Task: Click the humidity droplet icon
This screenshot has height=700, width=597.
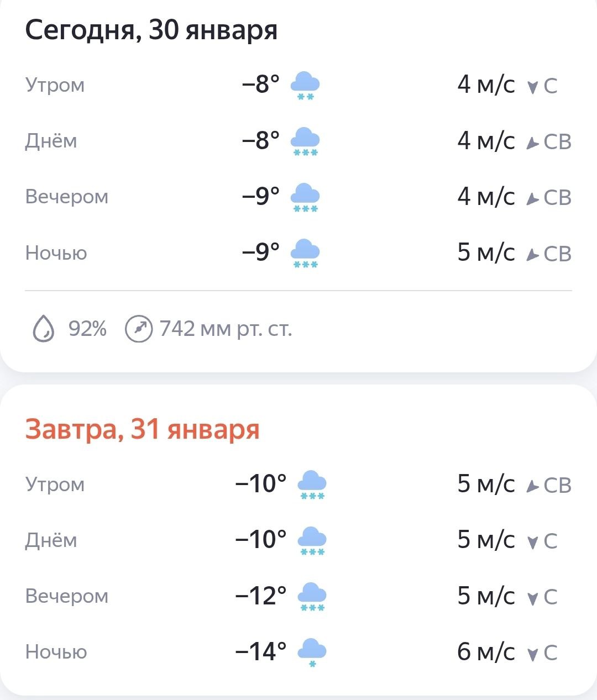Action: 44,329
